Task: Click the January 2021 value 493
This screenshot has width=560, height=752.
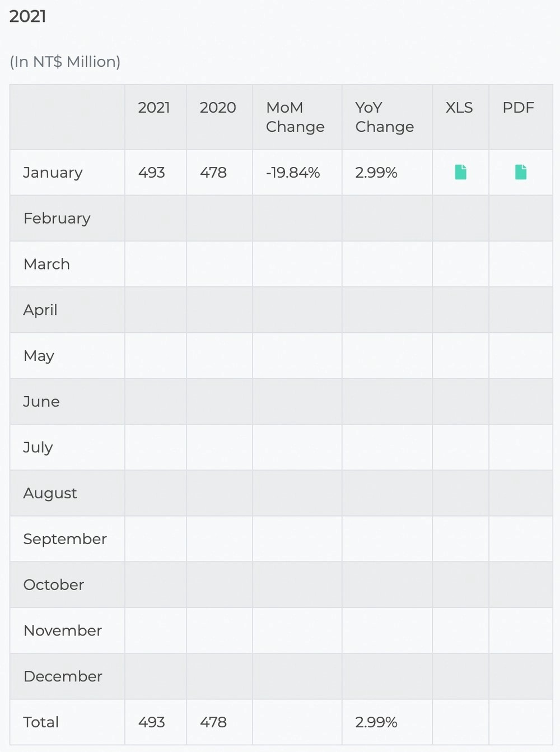Action: tap(152, 173)
